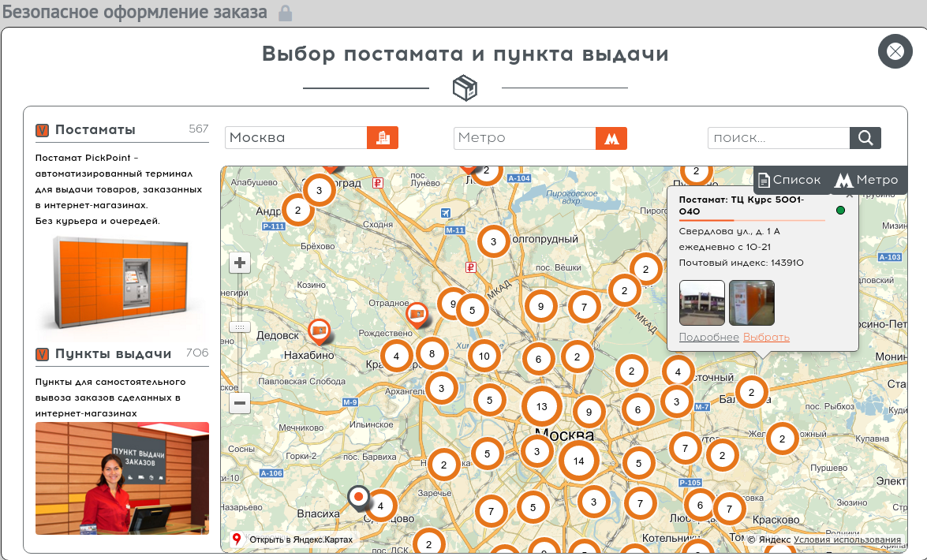Screen dimensions: 927x560
Task: Click the поиск search text field
Action: pos(778,138)
